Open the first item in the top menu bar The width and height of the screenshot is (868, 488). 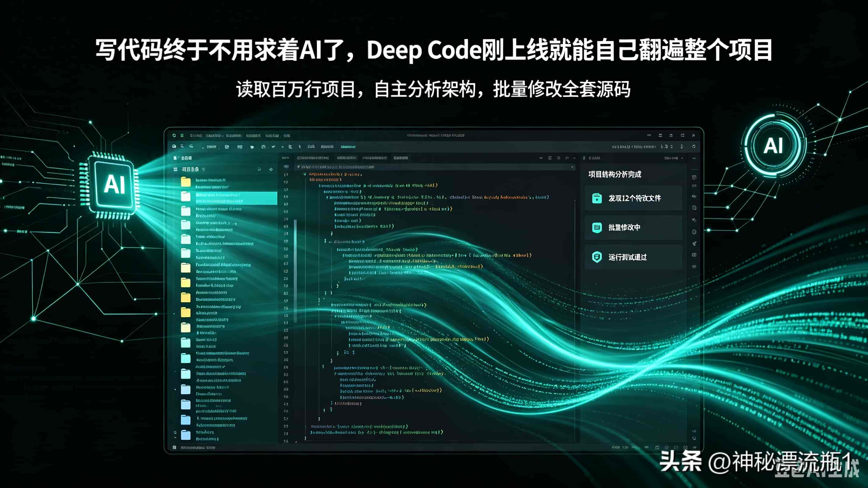click(196, 136)
